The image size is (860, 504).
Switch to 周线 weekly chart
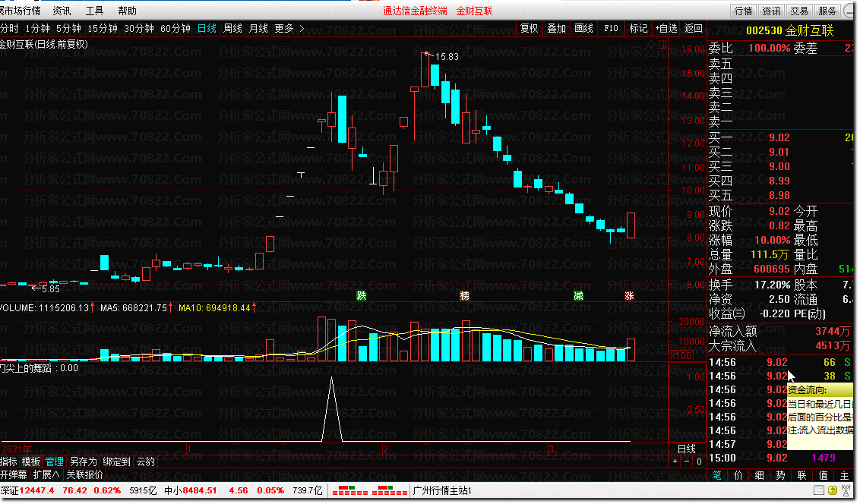(x=232, y=29)
